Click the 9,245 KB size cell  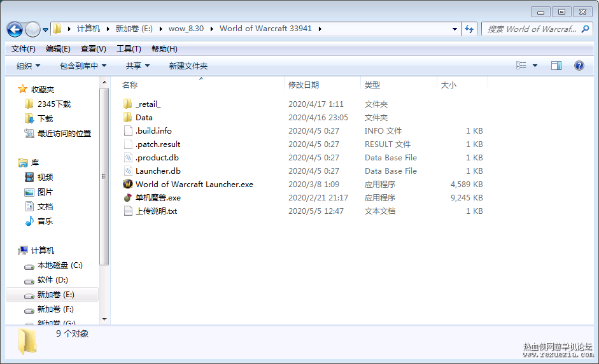pos(467,197)
